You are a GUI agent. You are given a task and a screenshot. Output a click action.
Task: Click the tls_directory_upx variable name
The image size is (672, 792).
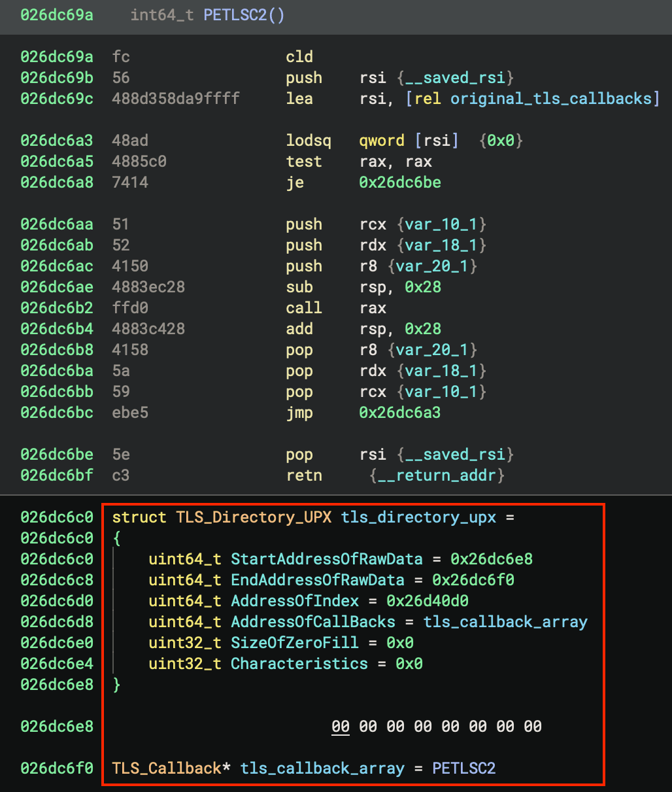point(418,517)
